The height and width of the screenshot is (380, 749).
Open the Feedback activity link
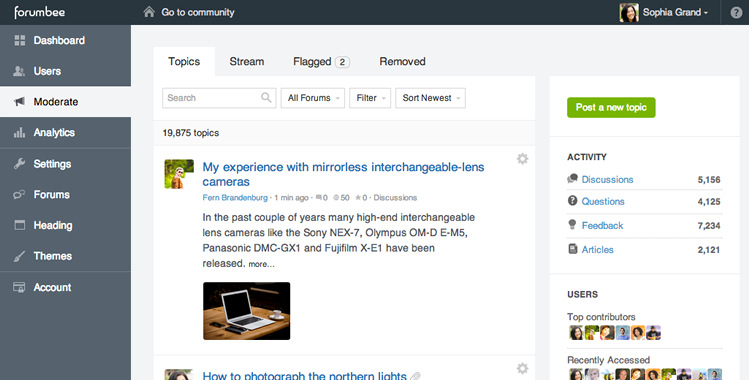[x=602, y=225]
